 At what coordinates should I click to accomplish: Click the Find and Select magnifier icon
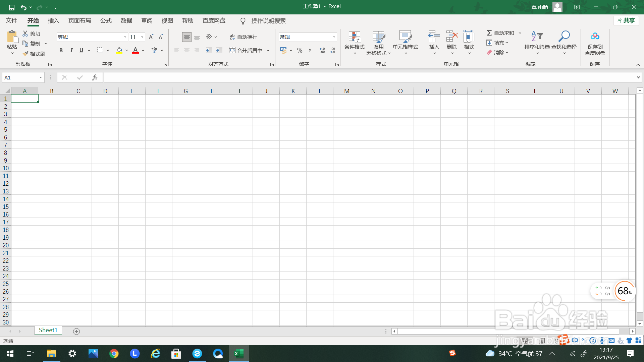(564, 36)
